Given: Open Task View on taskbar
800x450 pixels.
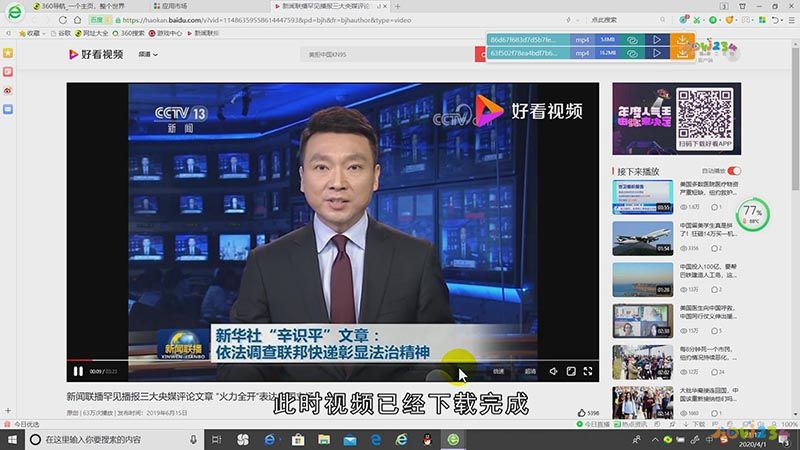Looking at the screenshot, I should 217,439.
